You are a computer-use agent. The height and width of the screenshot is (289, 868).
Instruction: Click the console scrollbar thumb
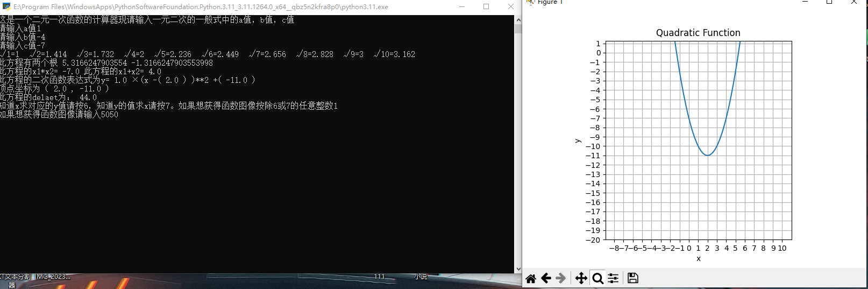click(518, 29)
